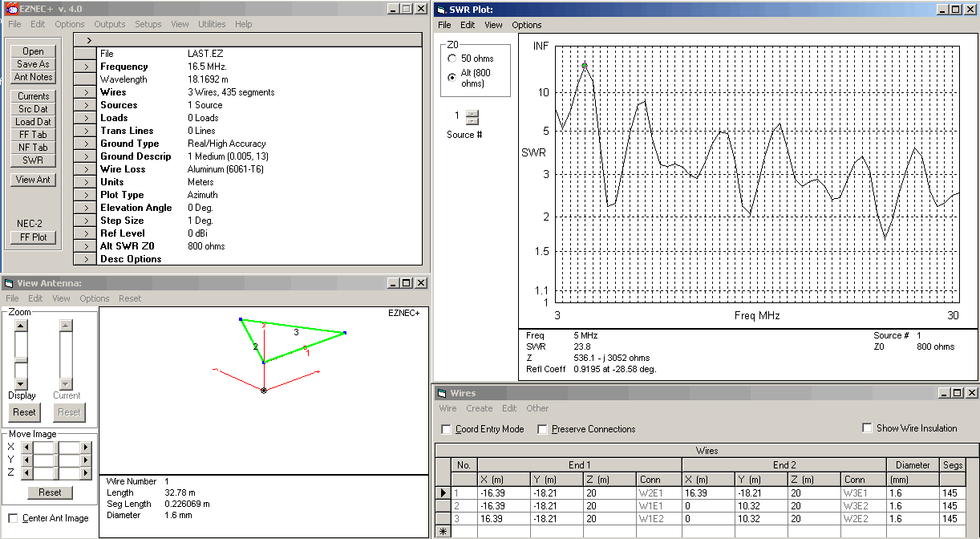The height and width of the screenshot is (539, 980).
Task: Decrease the Source # stepper
Action: pos(472,121)
